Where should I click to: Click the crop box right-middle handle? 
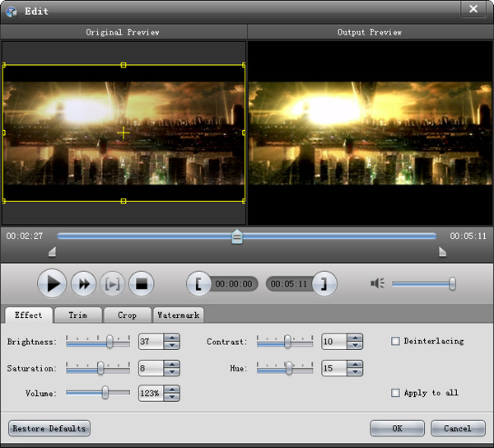point(244,133)
